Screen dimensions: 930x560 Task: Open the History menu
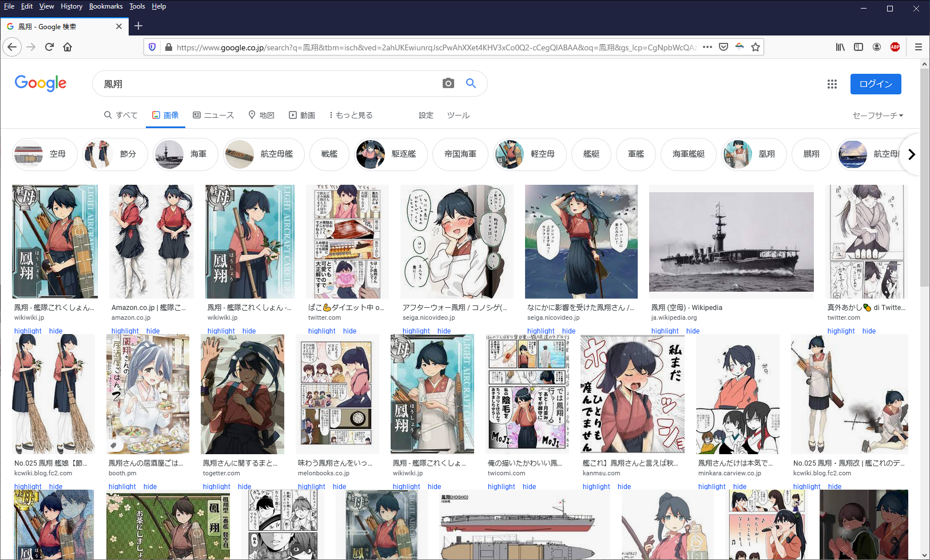click(71, 6)
